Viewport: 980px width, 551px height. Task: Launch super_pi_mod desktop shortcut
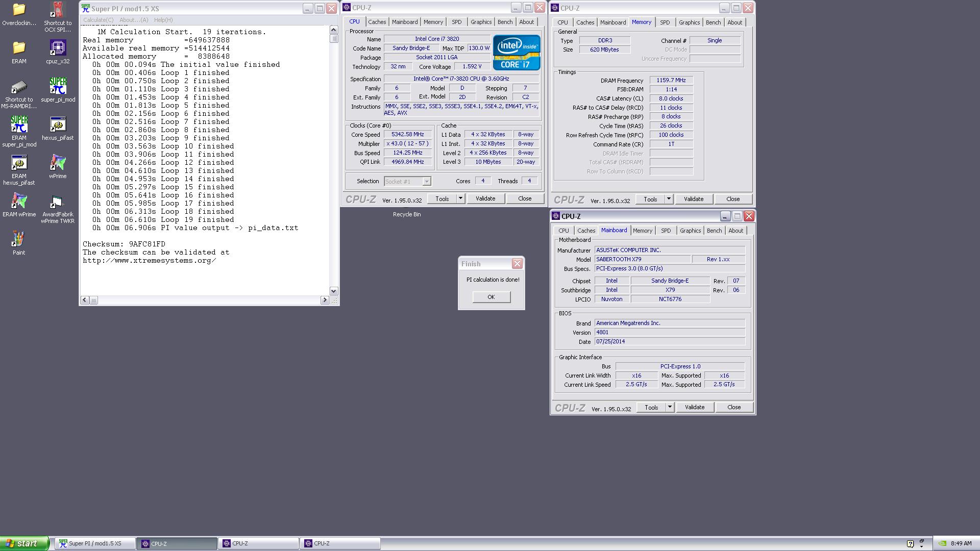[x=58, y=90]
